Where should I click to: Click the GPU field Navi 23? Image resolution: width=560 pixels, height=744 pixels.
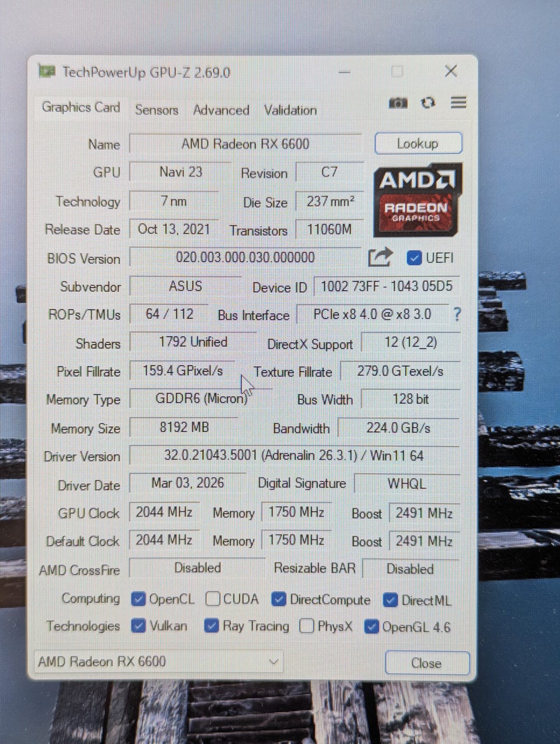[x=180, y=172]
